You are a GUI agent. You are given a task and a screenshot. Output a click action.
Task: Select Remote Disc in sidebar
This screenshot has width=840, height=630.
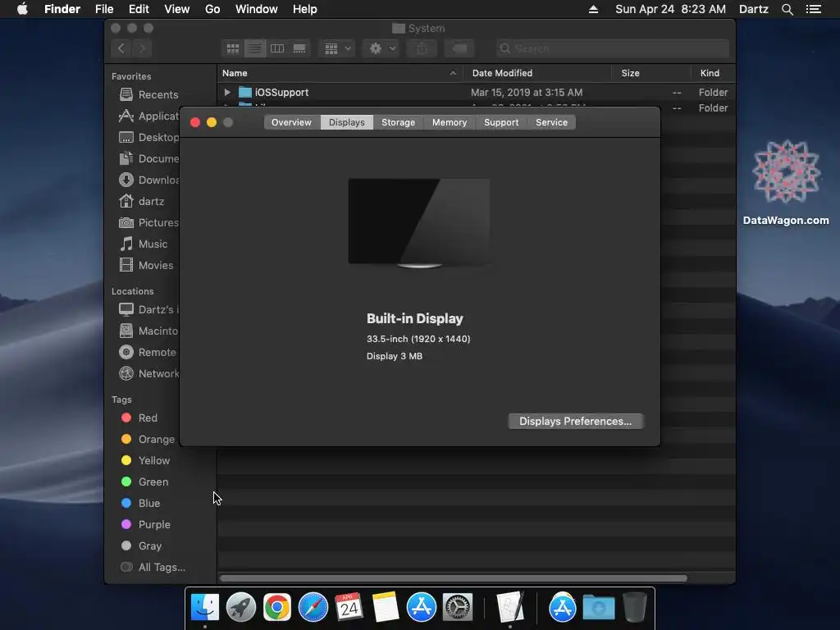coord(148,353)
